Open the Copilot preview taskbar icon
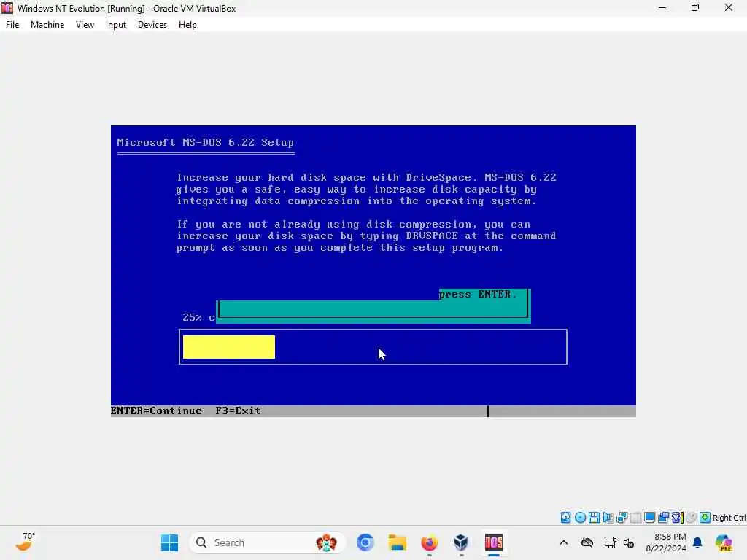The width and height of the screenshot is (747, 560). coord(724,542)
